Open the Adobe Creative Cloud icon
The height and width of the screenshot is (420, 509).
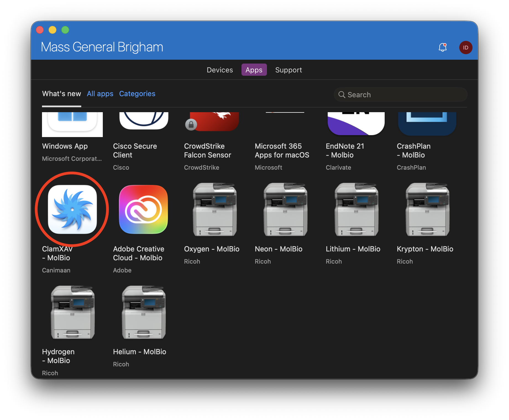click(x=143, y=209)
